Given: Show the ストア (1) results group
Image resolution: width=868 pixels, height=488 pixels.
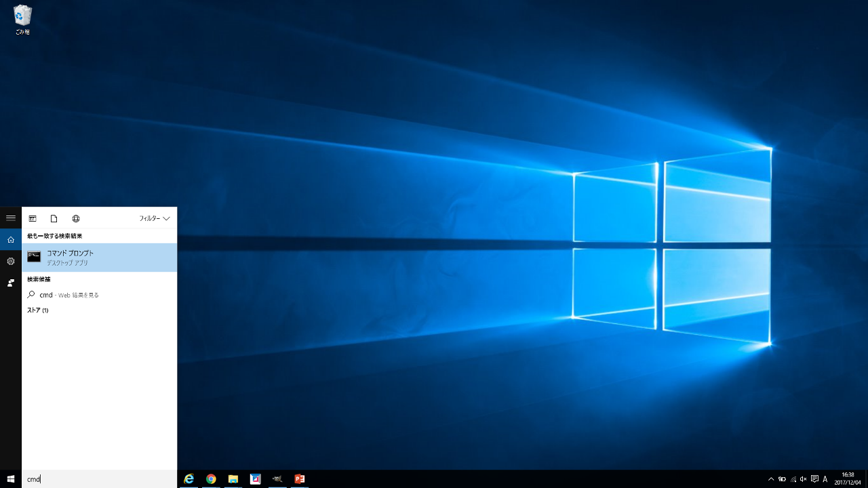Looking at the screenshot, I should [37, 310].
